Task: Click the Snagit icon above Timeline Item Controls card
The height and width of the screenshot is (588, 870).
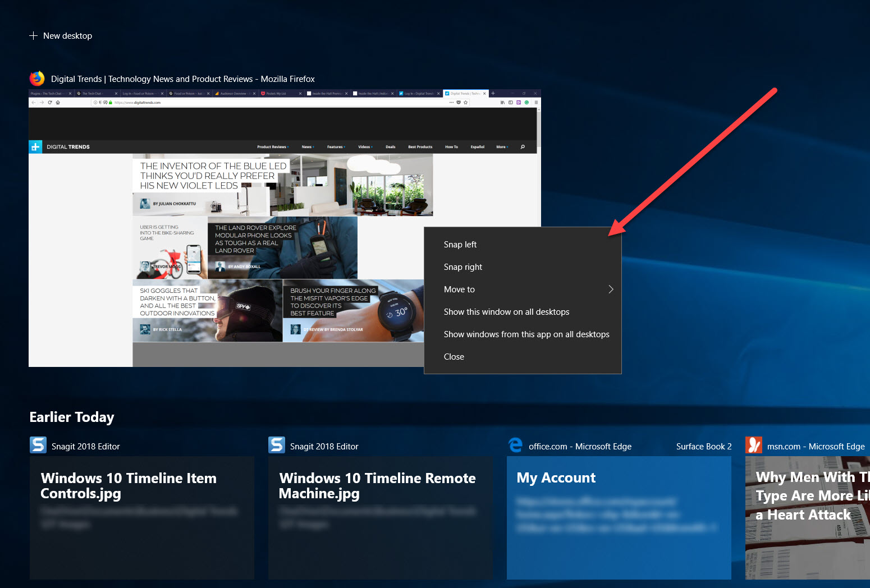Action: click(x=38, y=445)
